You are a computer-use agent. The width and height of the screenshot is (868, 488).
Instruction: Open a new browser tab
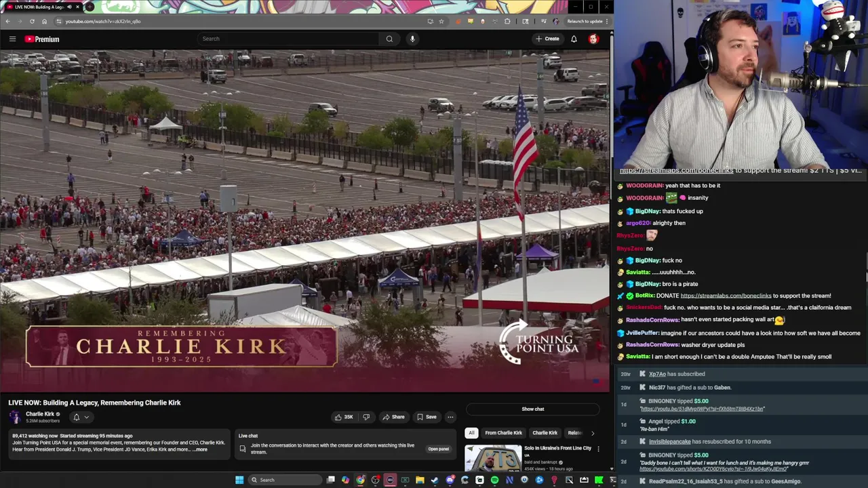[90, 7]
